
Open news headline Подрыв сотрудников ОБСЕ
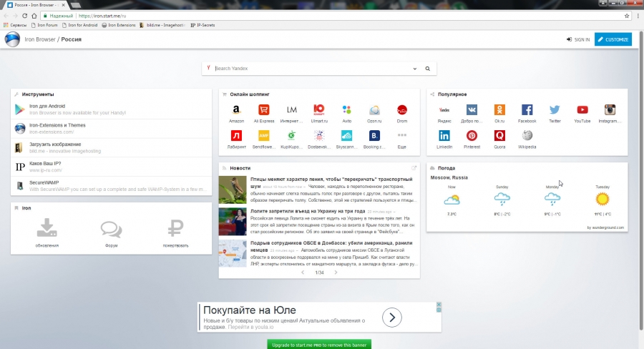pyautogui.click(x=331, y=246)
